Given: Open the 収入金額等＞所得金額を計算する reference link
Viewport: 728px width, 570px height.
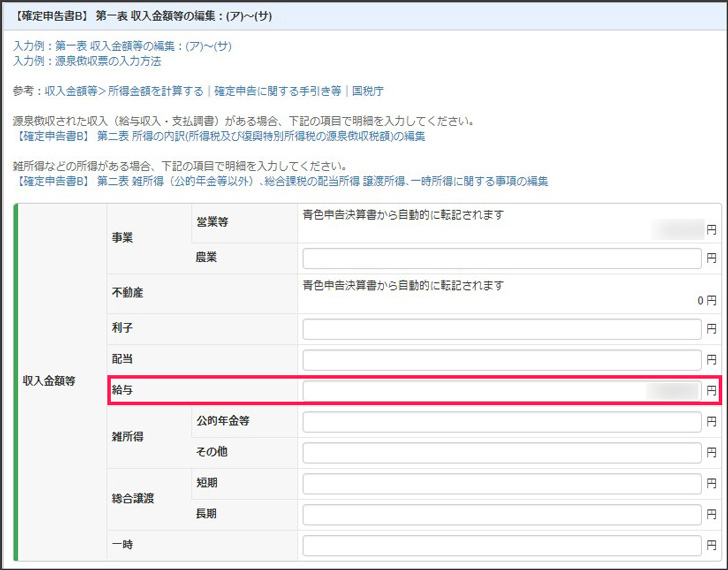Looking at the screenshot, I should [124, 91].
